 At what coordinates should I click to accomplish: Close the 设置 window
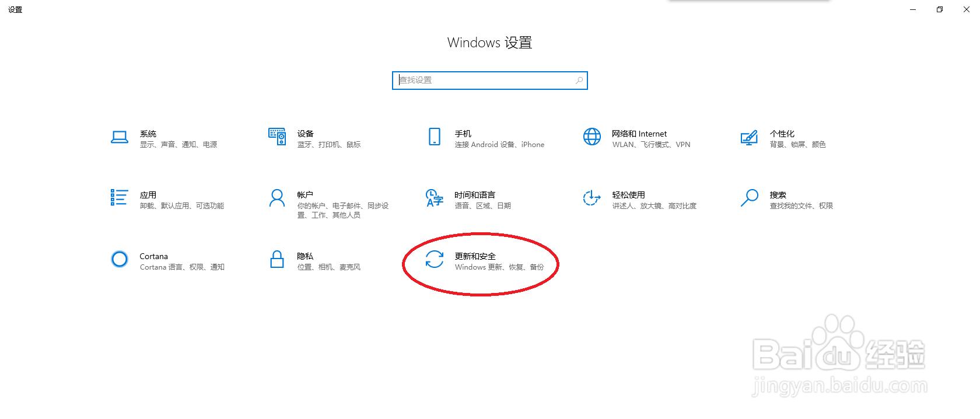click(x=967, y=9)
